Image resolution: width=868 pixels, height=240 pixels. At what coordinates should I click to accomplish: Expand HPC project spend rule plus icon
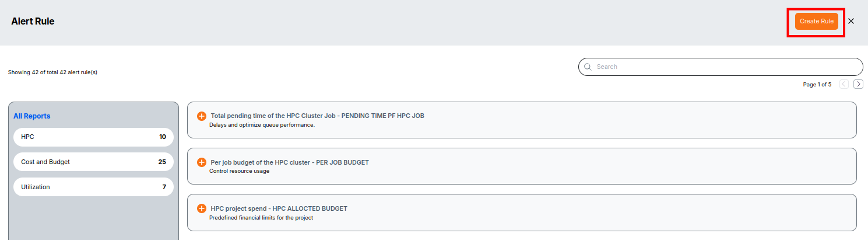click(202, 208)
